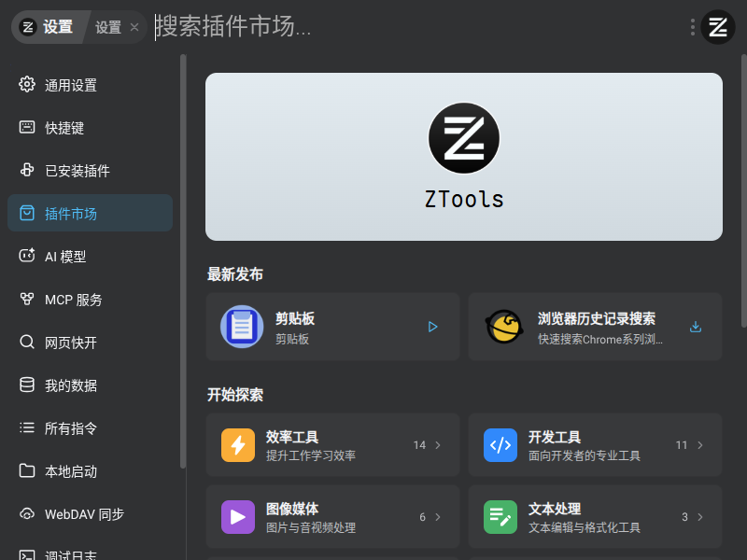Viewport: 747px width, 560px height.
Task: Download the 浏览器历史记录搜索 plugin
Action: coord(696,327)
